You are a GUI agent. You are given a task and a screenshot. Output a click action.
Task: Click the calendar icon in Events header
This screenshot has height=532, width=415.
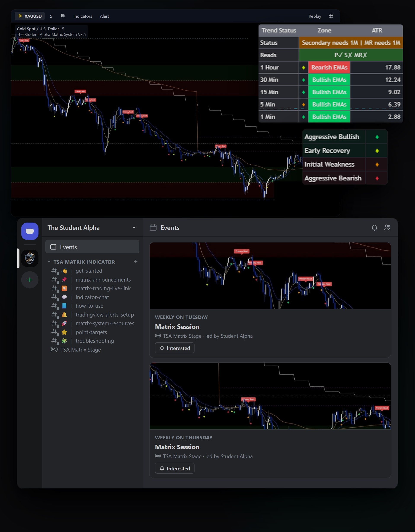coord(153,228)
